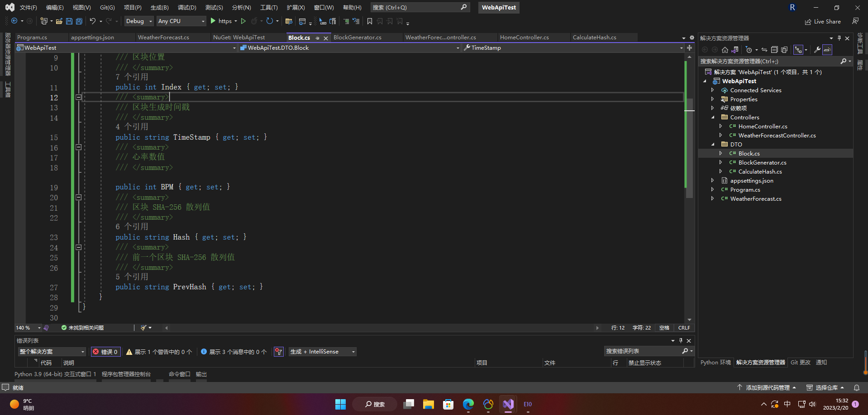
Task: Click the pending changes filter clock icon
Action: click(749, 50)
